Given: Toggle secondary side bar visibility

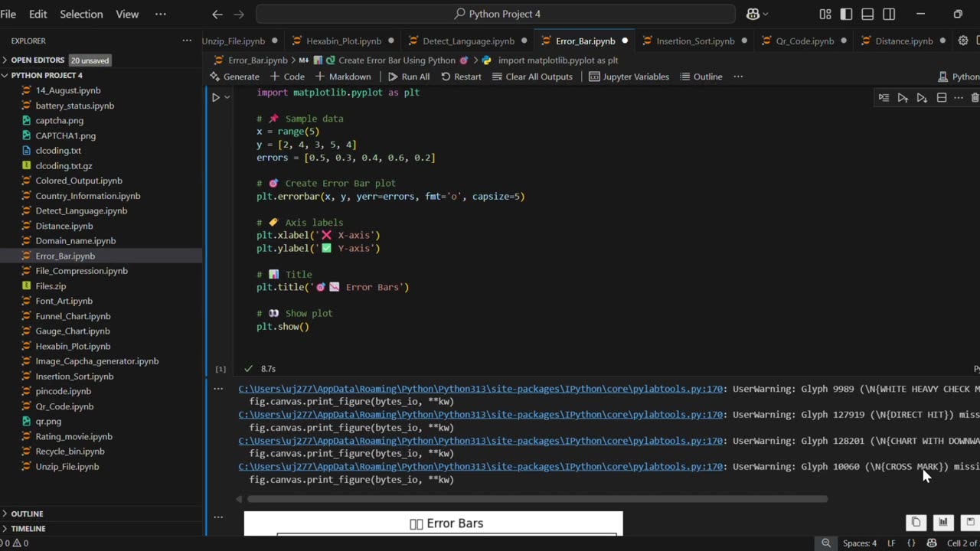Looking at the screenshot, I should click(x=889, y=14).
